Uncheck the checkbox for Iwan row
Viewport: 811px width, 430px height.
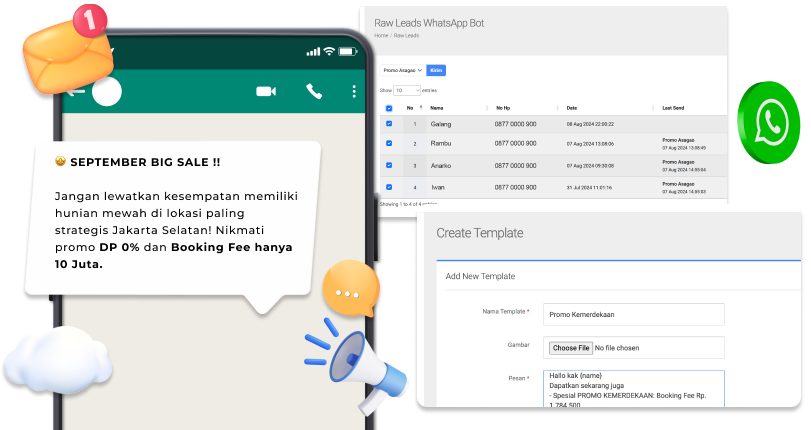[389, 187]
